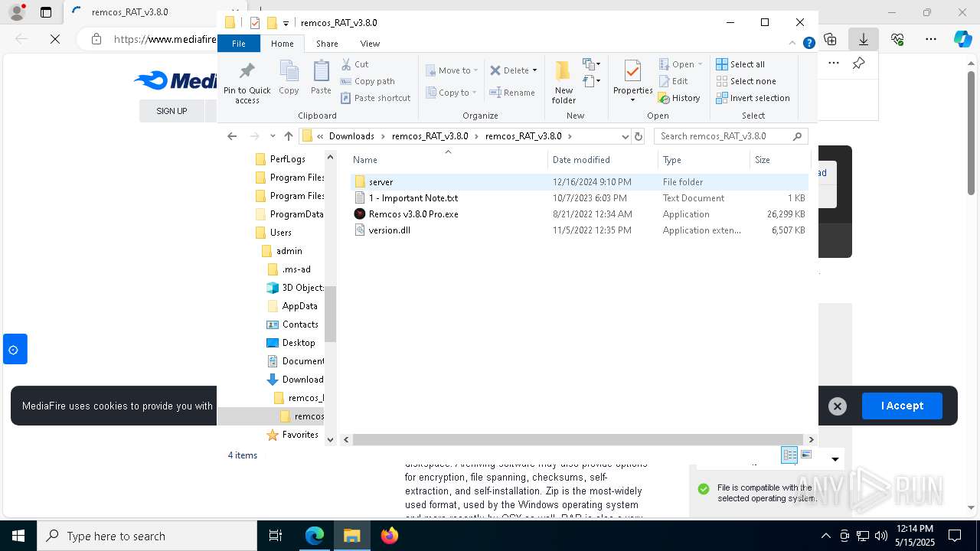The height and width of the screenshot is (551, 980).
Task: Delete the selected file
Action: pos(510,70)
